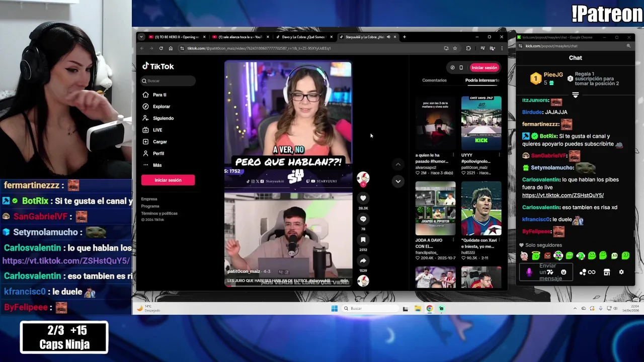The height and width of the screenshot is (362, 644).
Task: Open Google Chrome from the taskbar
Action: tap(430, 308)
